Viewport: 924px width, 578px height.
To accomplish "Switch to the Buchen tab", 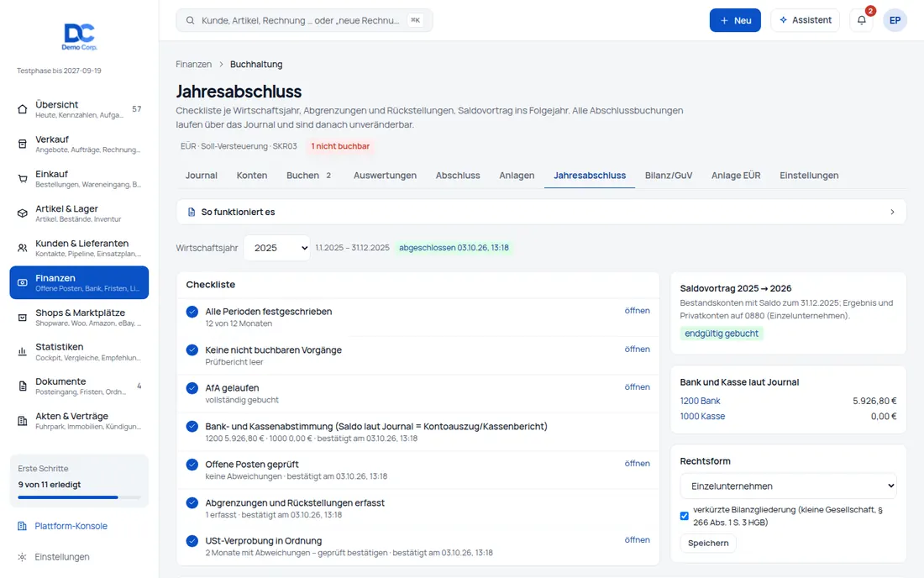I will 309,176.
